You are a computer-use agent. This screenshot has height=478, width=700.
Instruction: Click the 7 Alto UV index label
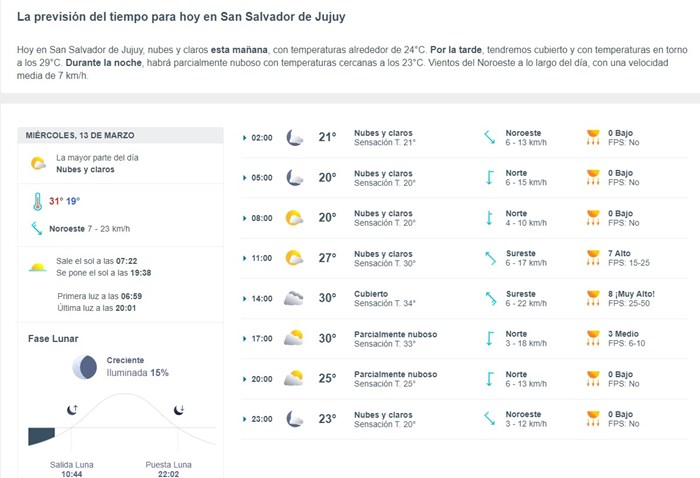coord(619,254)
